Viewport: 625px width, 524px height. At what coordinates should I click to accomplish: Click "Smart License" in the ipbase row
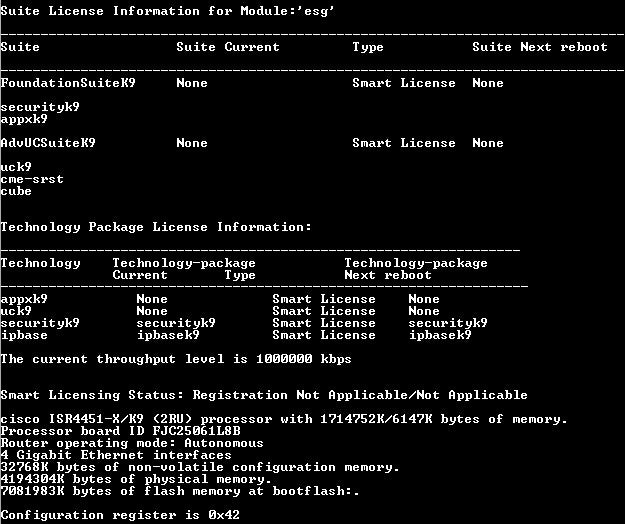click(x=324, y=335)
